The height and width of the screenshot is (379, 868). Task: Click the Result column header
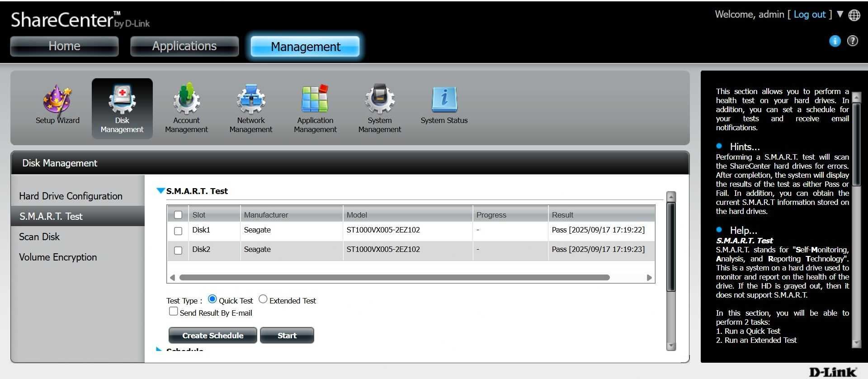[x=602, y=215]
